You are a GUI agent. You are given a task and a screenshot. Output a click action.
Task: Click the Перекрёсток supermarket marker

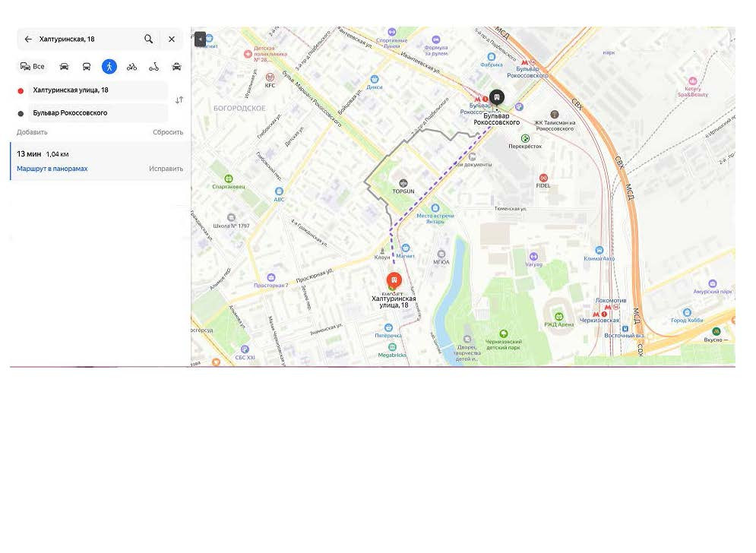click(x=525, y=138)
